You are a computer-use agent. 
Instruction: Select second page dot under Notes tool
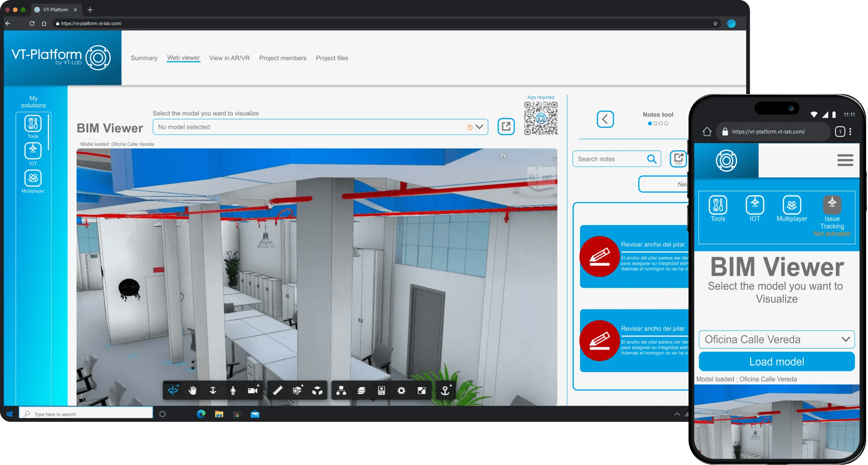coord(655,123)
